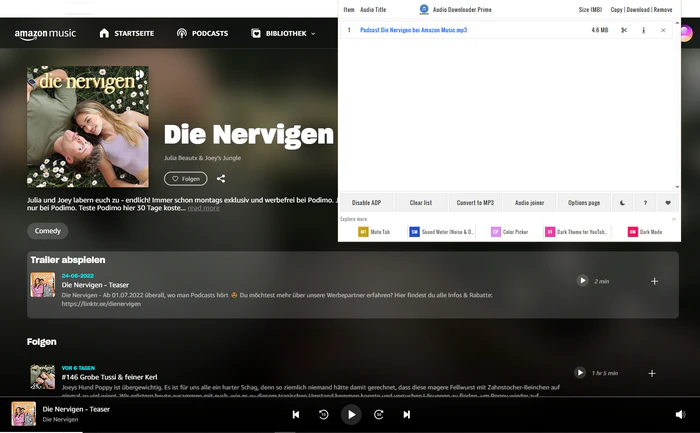Click the user profile avatar
This screenshot has width=700, height=433.
(x=687, y=33)
